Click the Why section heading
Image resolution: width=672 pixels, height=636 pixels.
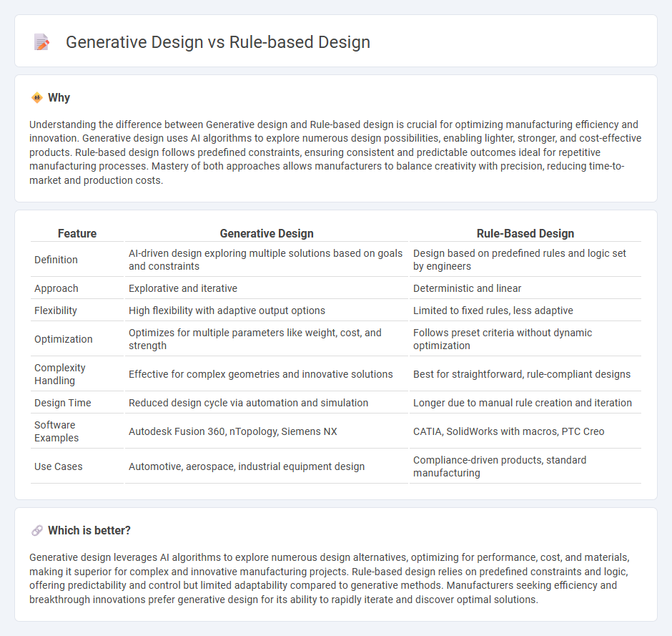(x=59, y=97)
